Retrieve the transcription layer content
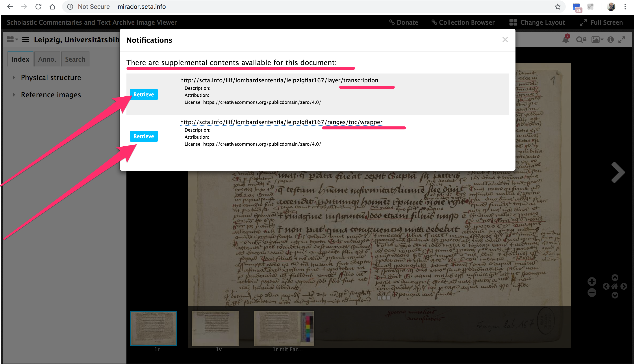Screen dimensions: 634x364 tap(144, 94)
